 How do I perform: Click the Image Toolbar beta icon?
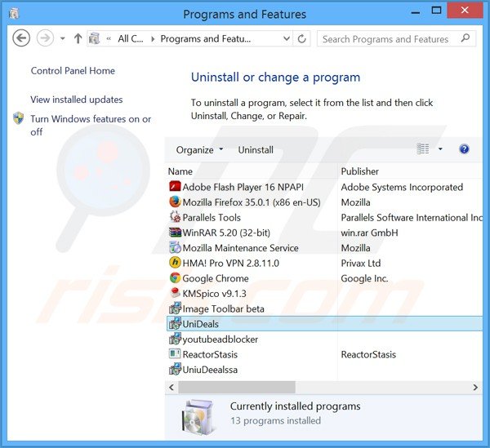tap(175, 308)
